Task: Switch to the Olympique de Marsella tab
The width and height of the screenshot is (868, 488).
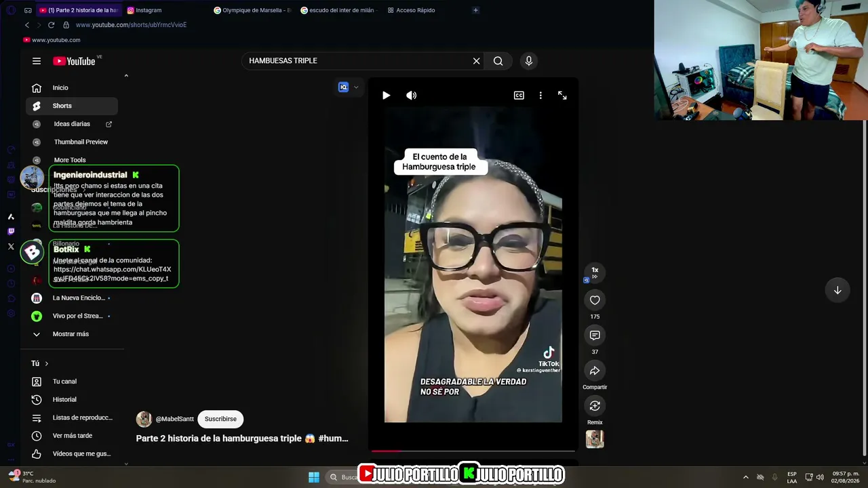Action: [252, 10]
